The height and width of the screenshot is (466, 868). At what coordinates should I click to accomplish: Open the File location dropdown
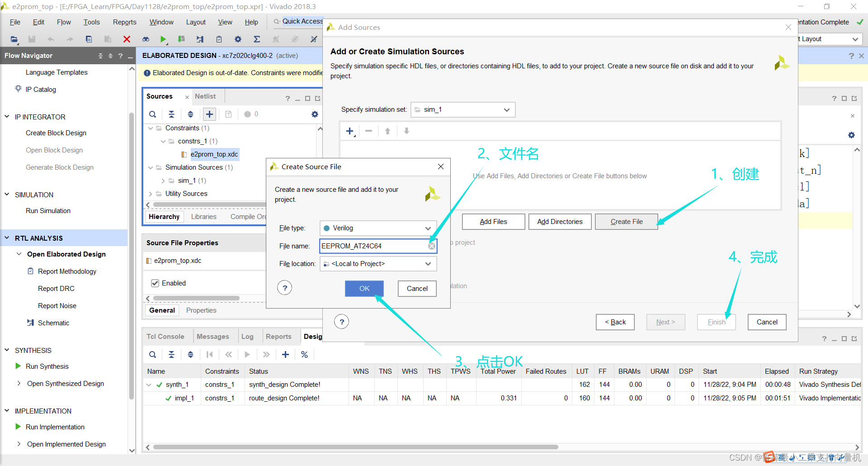(378, 264)
